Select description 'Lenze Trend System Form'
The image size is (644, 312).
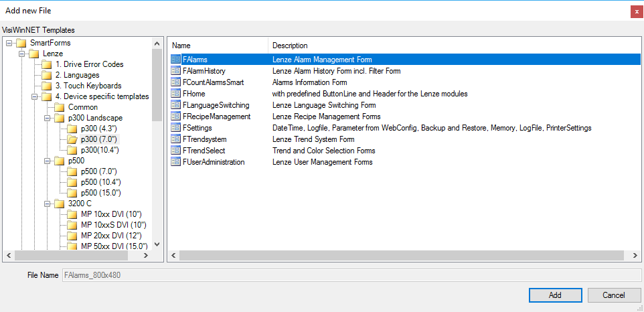pyautogui.click(x=313, y=139)
